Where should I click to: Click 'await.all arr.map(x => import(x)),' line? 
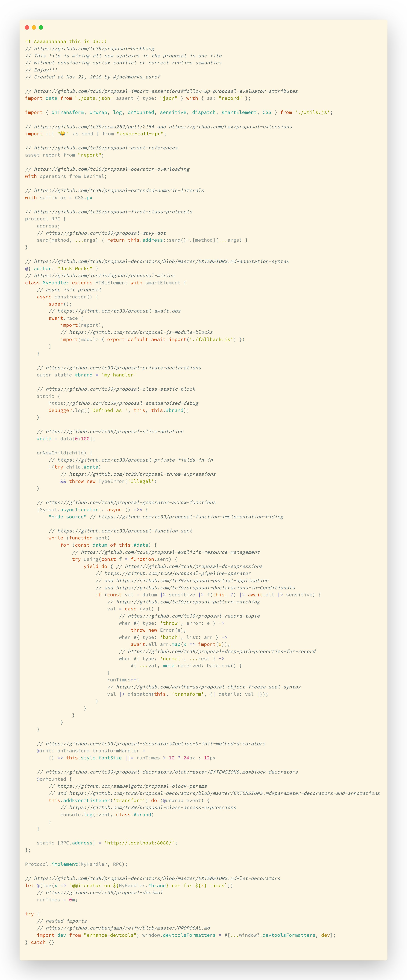180,644
